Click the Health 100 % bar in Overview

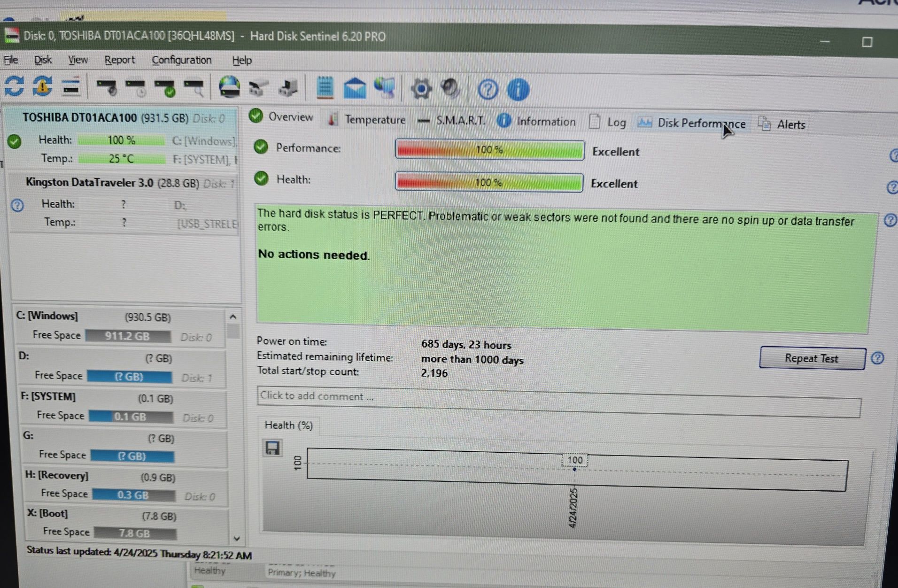coord(489,182)
